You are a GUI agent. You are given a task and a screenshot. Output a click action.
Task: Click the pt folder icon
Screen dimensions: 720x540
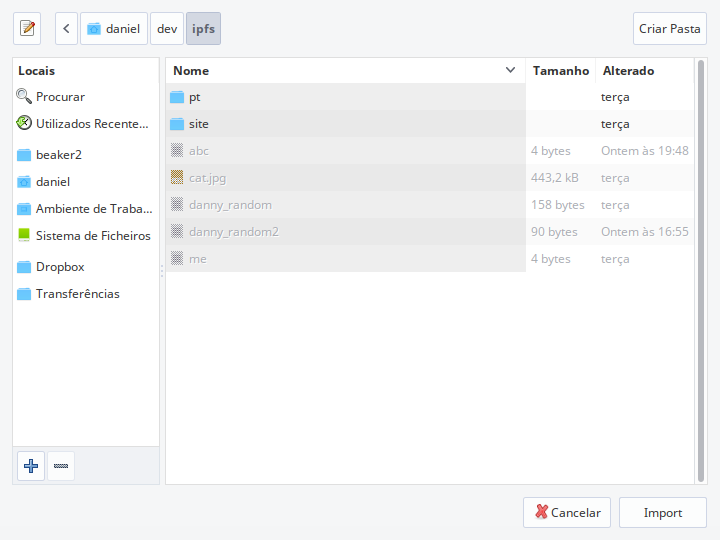point(177,97)
